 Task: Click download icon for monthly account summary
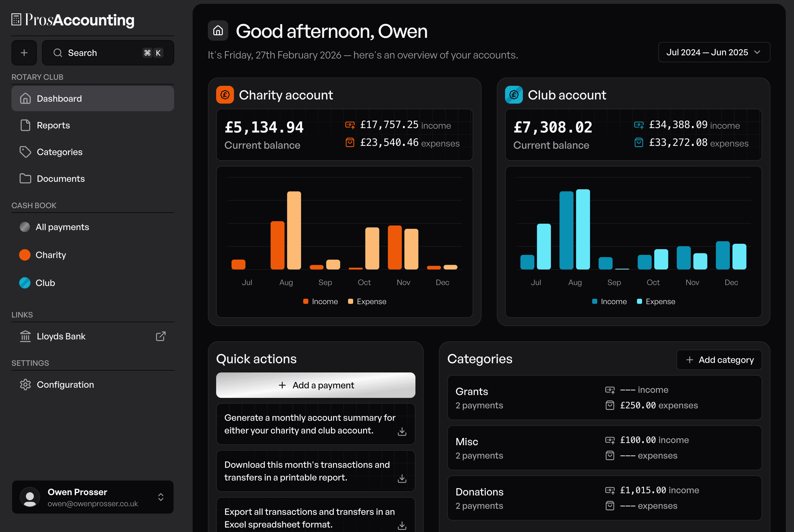(x=402, y=431)
